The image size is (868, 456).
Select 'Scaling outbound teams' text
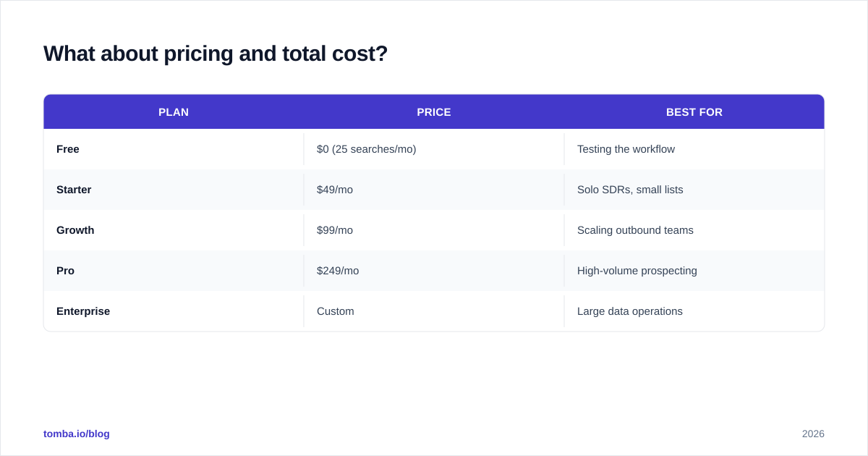[635, 230]
